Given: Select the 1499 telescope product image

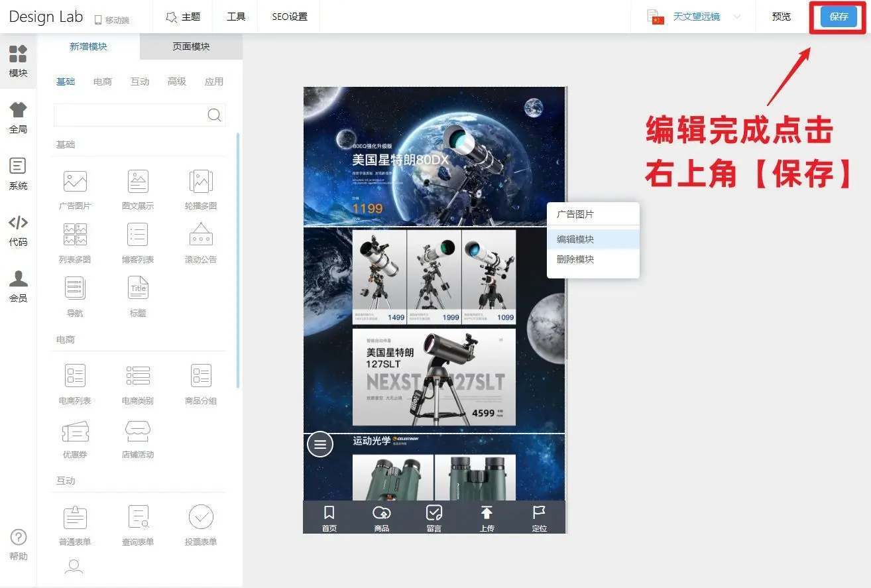Looking at the screenshot, I should pos(379,277).
